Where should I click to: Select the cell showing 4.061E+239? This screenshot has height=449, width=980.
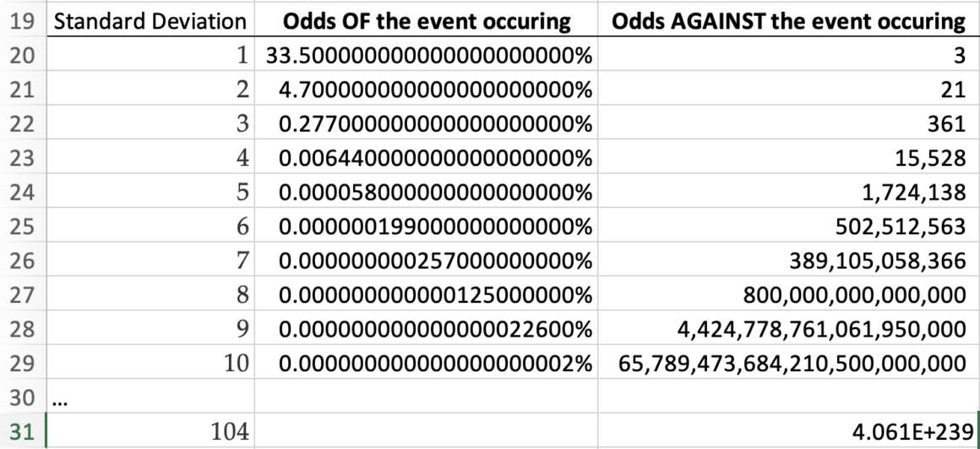(x=789, y=431)
